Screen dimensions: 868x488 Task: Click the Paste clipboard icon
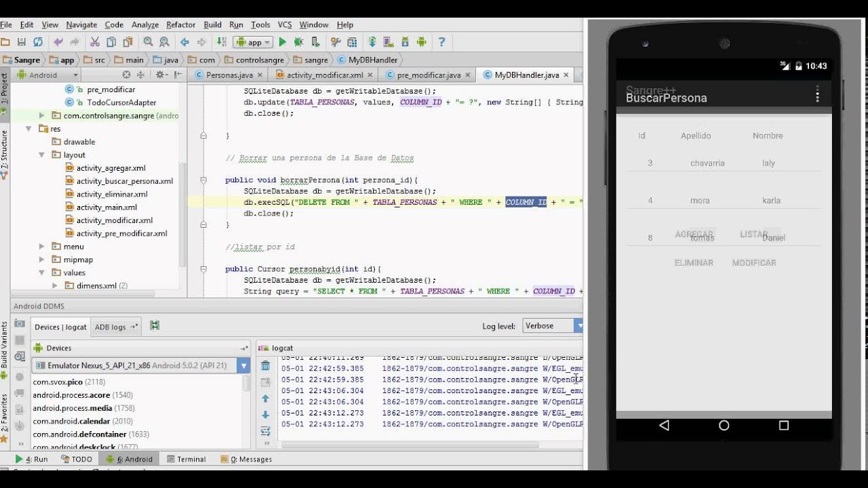coord(128,42)
